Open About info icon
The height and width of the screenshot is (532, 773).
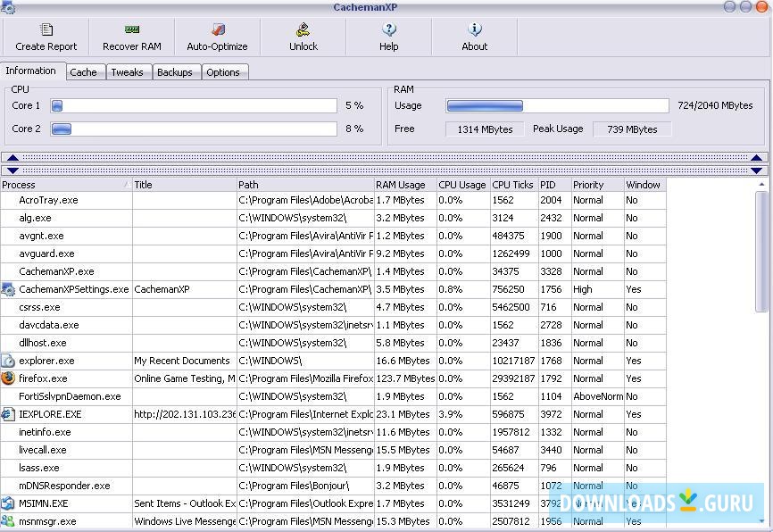(x=474, y=29)
